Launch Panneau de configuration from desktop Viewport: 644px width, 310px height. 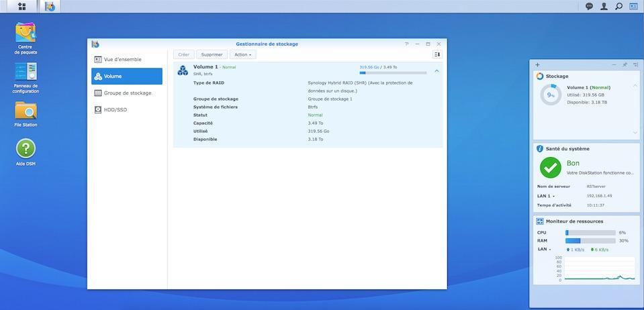coord(26,72)
